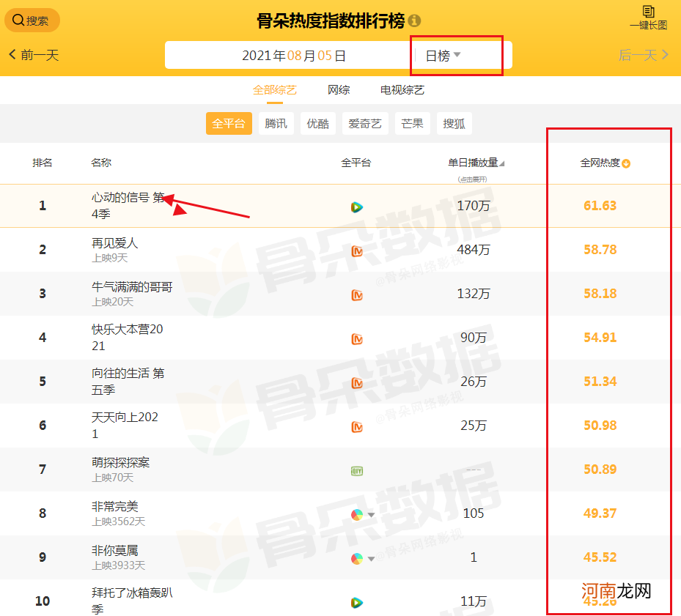Switch to the 网综 tab

point(339,90)
